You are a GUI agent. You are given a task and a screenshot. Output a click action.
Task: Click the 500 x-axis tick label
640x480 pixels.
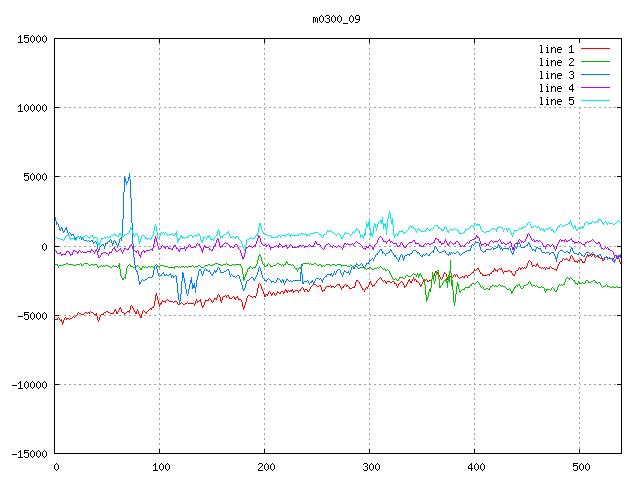point(579,467)
